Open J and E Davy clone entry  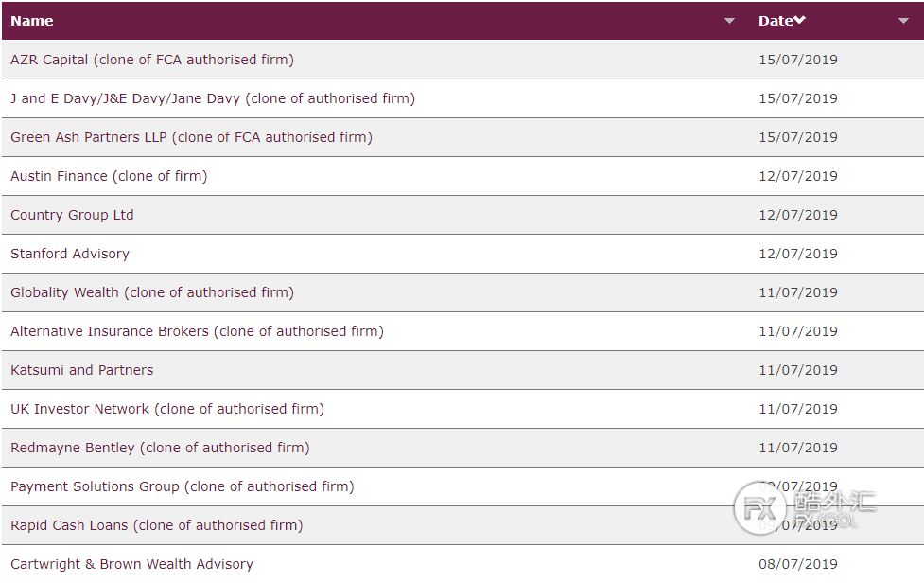[x=213, y=98]
